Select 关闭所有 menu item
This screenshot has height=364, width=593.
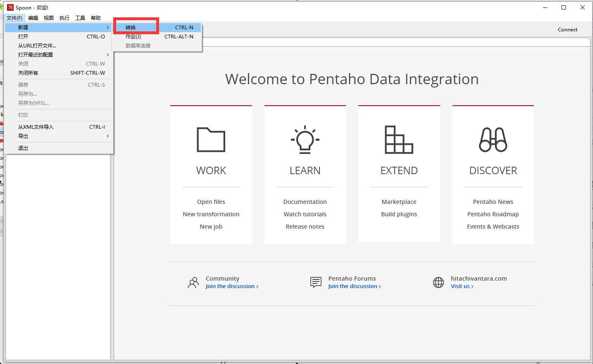pyautogui.click(x=59, y=73)
